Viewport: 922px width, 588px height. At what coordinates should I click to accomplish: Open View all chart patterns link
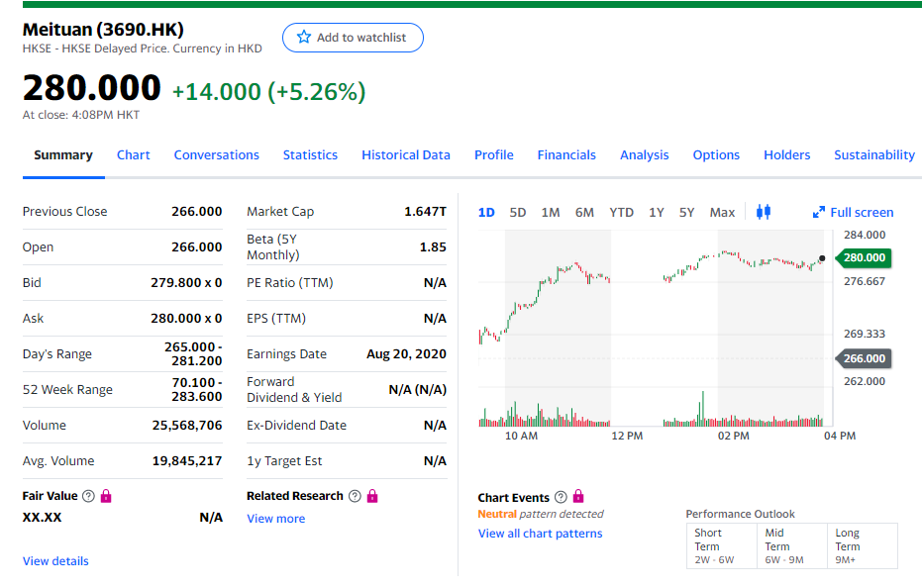[540, 534]
